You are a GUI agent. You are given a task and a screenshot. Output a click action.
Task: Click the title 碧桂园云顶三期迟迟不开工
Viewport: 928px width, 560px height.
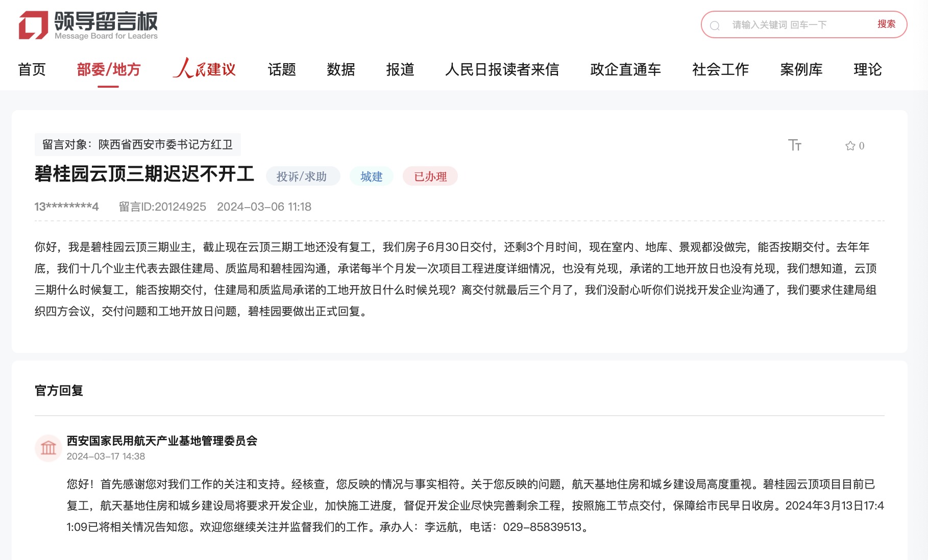(x=144, y=174)
